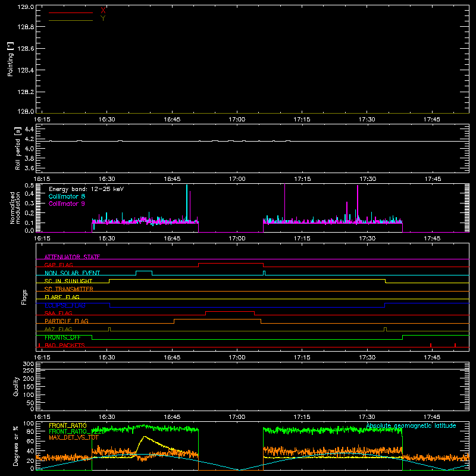Click the raised PARTICLE_FLAG segment
Image resolution: width=476 pixels, height=476 pixels.
coord(217,320)
